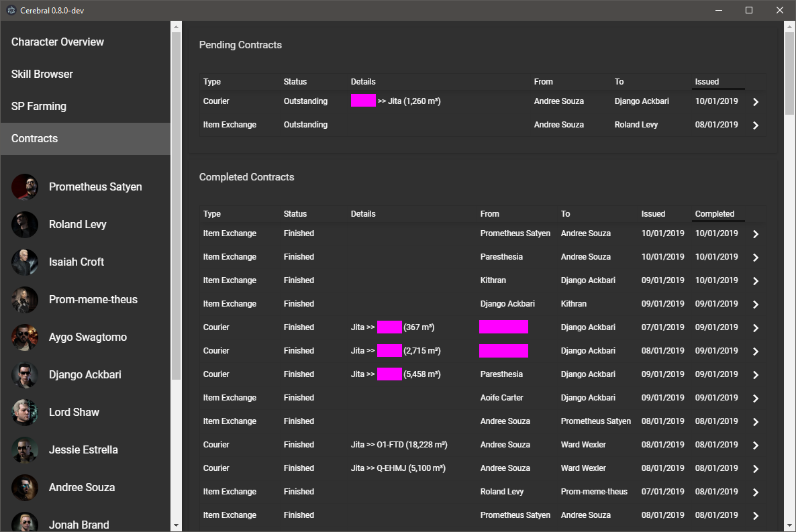Expand the Kithran to Django Ackbari contract
This screenshot has height=532, width=796.
(x=755, y=280)
